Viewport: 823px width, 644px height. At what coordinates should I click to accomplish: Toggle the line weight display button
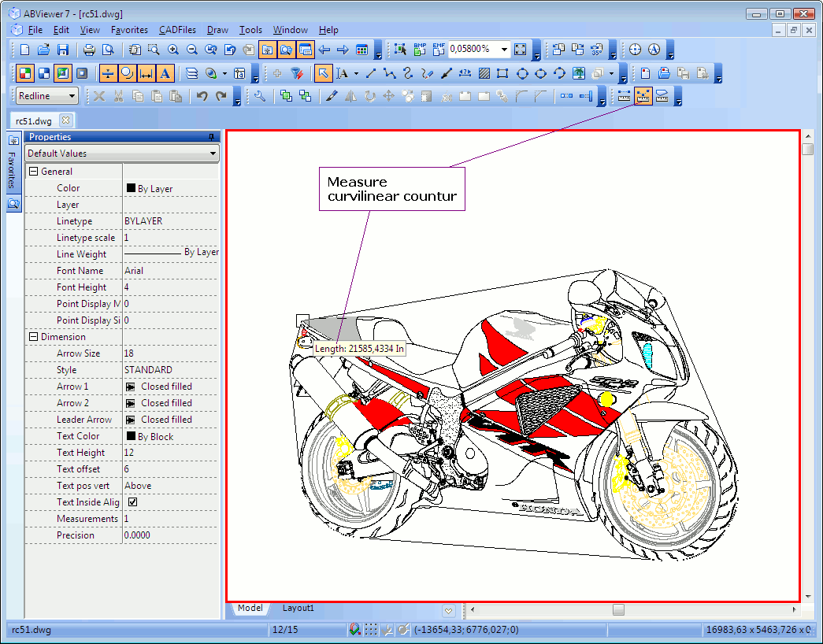[108, 73]
